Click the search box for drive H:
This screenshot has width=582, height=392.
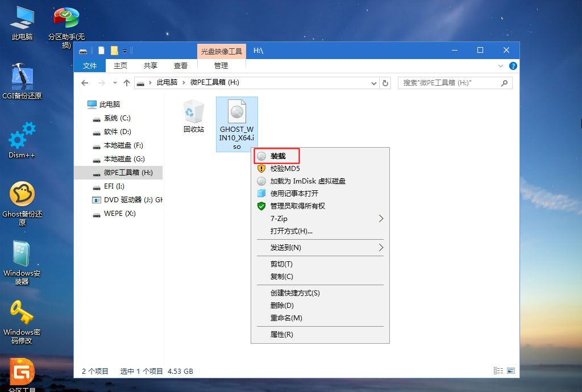point(455,82)
